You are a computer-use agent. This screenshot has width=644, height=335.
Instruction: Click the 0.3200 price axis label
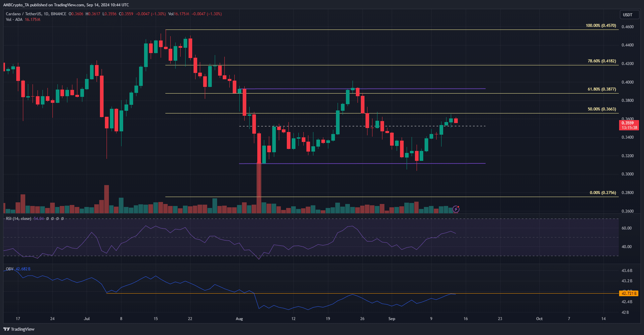click(627, 156)
